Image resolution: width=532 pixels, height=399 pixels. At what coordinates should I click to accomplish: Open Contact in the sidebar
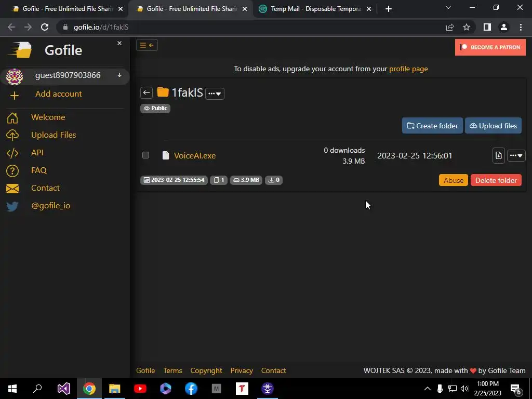[x=45, y=188]
